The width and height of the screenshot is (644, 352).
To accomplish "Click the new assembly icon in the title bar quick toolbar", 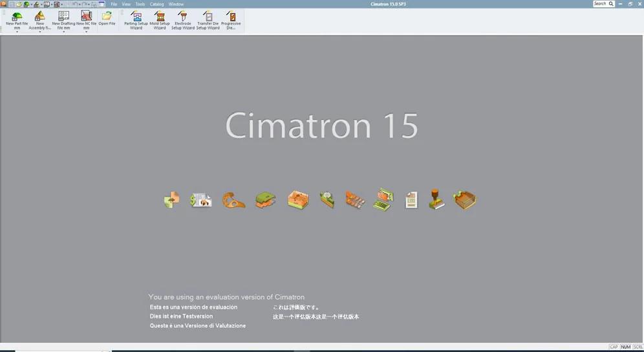I will 37,4.
